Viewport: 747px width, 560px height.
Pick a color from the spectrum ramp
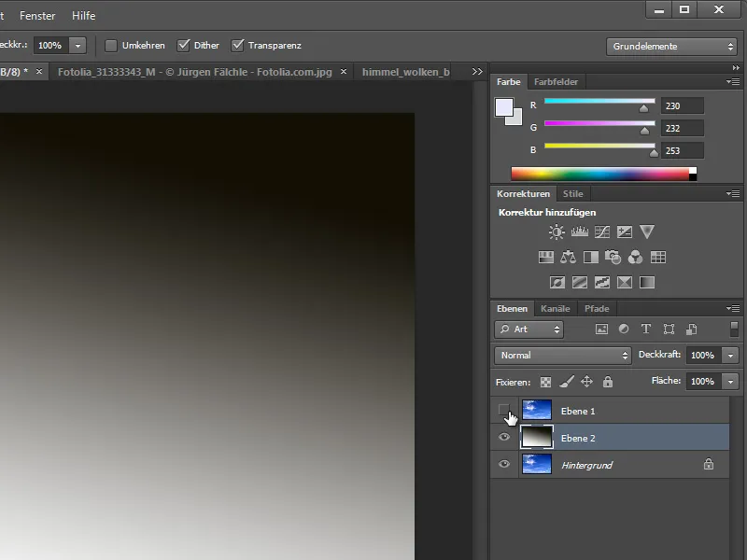point(599,174)
